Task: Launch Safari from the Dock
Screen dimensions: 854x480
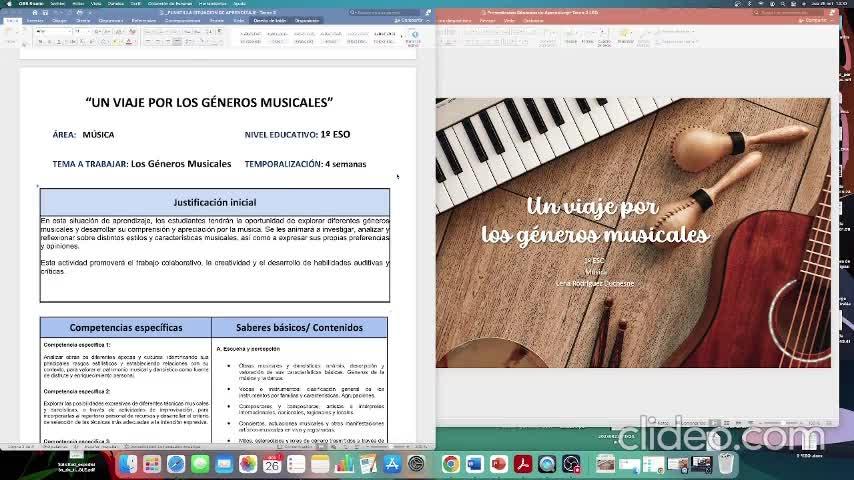Action: click(x=176, y=464)
